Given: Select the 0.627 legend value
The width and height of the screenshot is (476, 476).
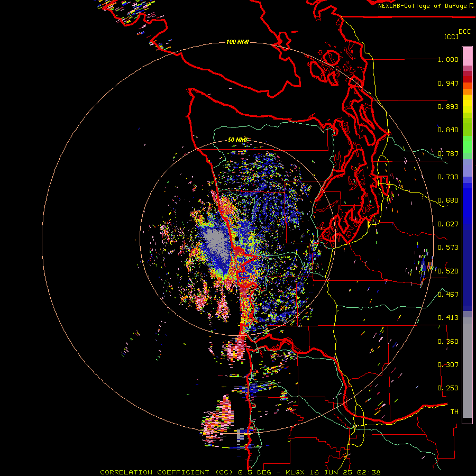Looking at the screenshot, I should (x=448, y=224).
